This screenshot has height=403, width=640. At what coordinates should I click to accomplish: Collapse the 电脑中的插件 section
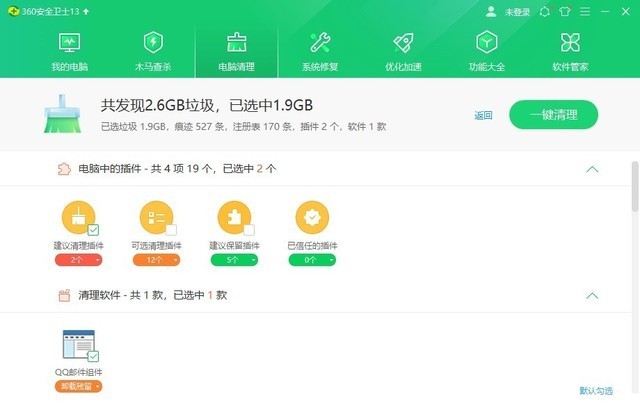(x=592, y=169)
